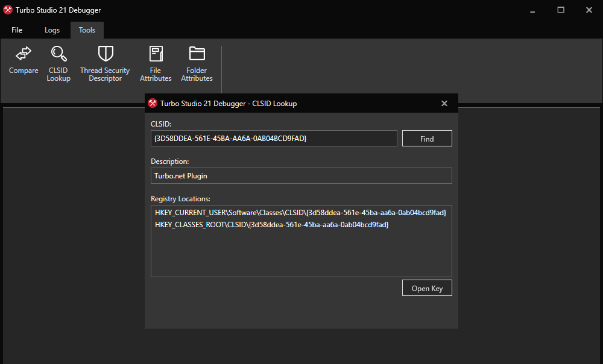Image resolution: width=603 pixels, height=364 pixels.
Task: Open the File menu
Action: click(17, 30)
